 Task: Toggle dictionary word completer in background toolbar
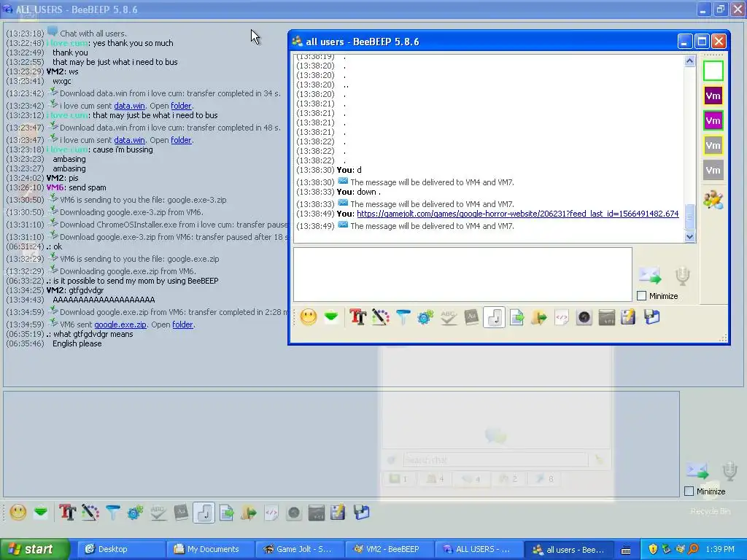[181, 513]
